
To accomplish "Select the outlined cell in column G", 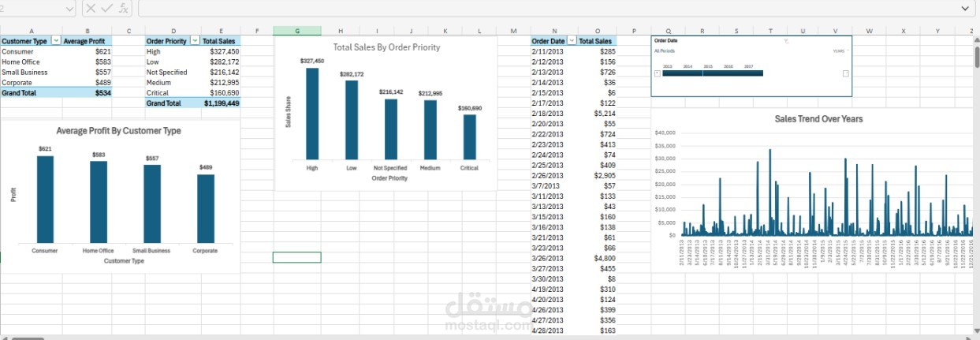I will (x=297, y=257).
